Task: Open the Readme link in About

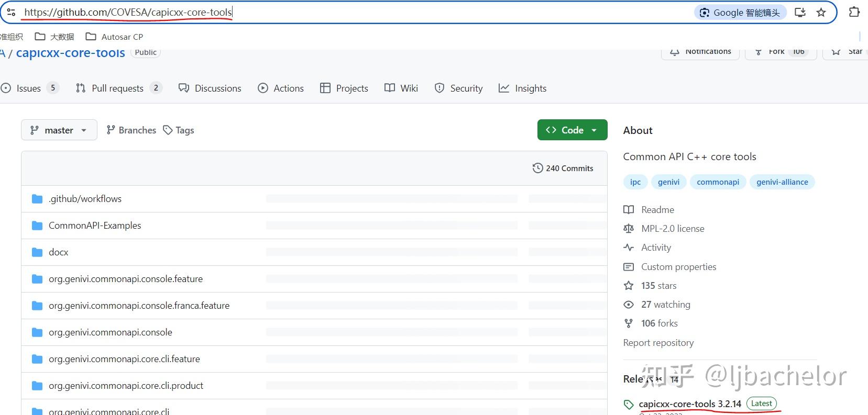Action: [657, 210]
